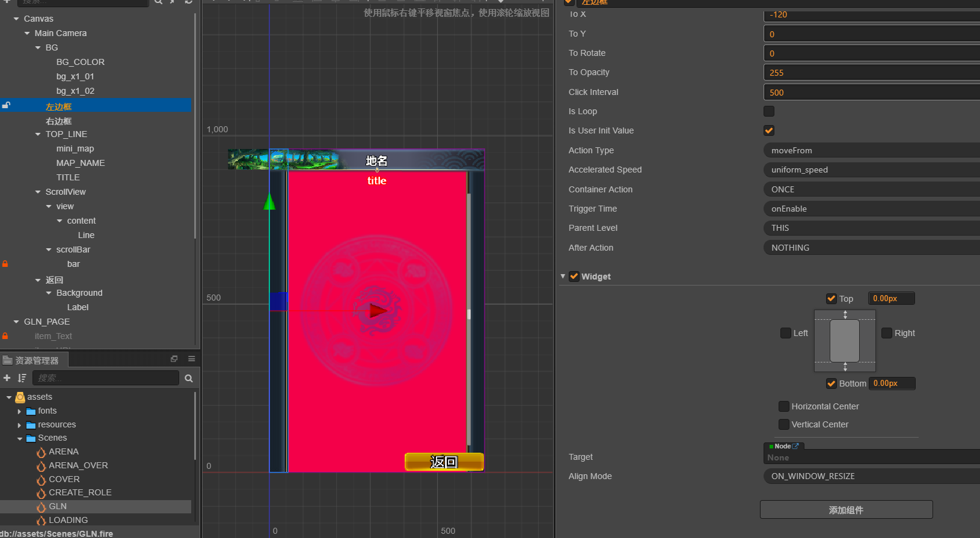Pop out the asset manager panel
980x538 pixels.
[174, 359]
